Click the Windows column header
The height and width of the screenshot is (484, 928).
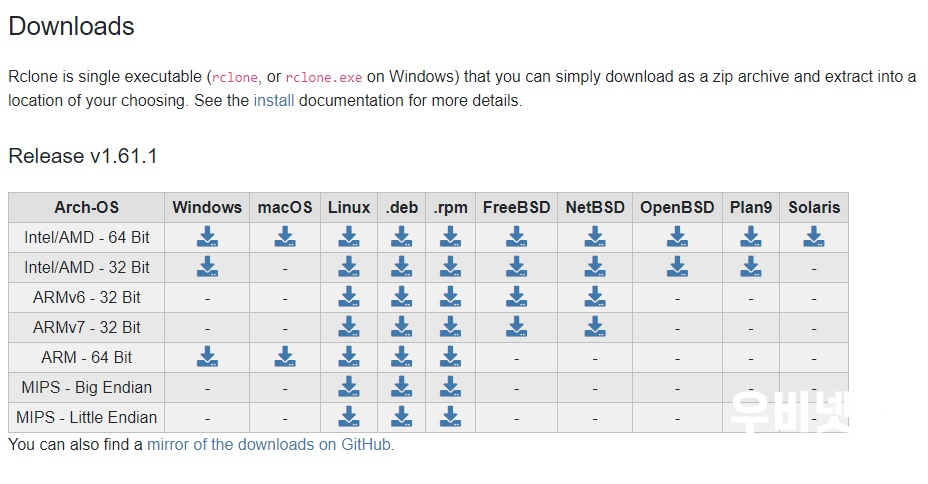coord(207,207)
